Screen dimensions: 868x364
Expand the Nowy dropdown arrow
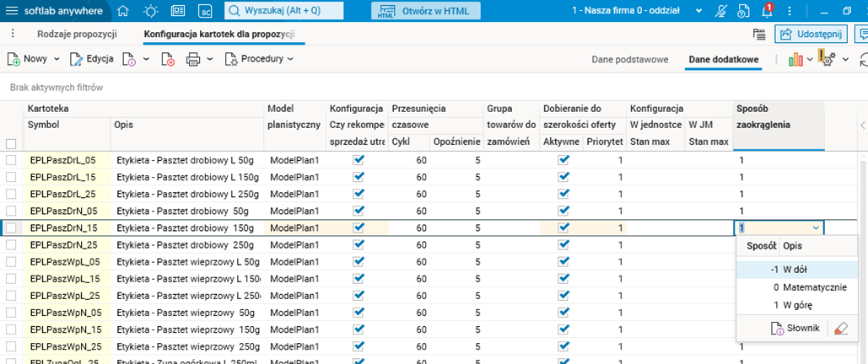tap(57, 59)
